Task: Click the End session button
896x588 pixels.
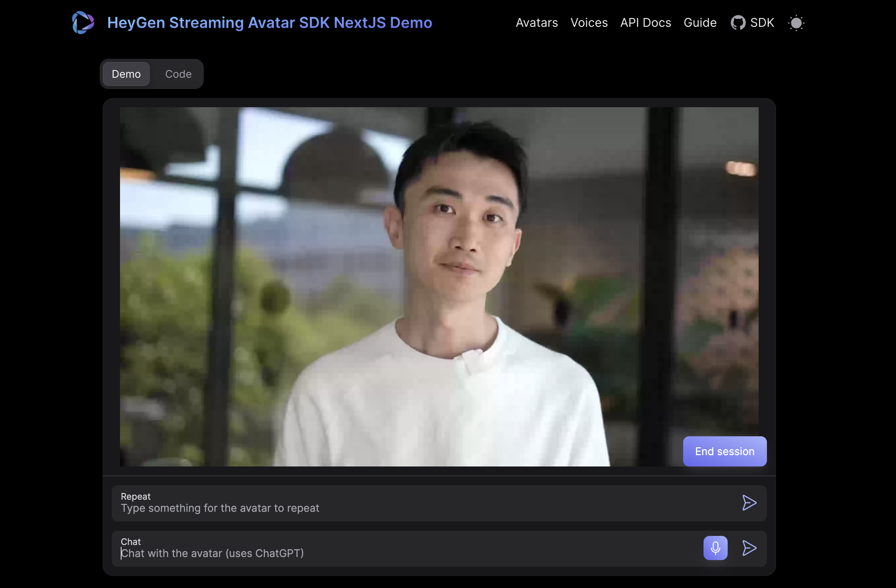Action: (724, 451)
